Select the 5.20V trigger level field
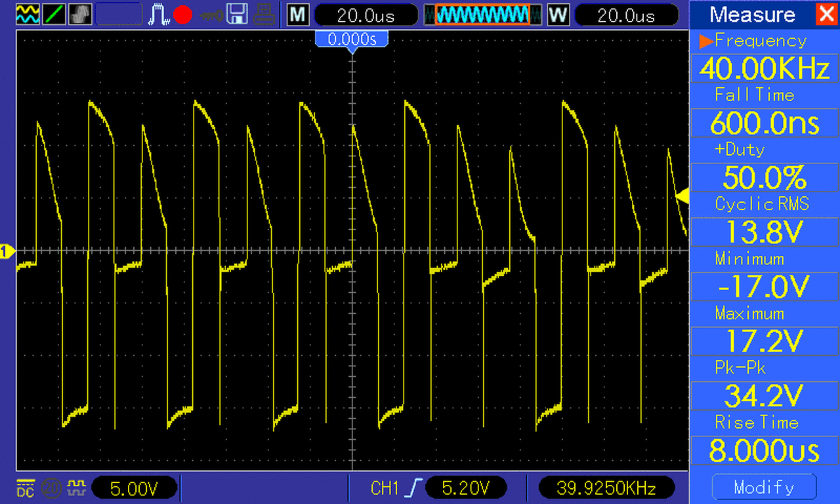 pos(466,488)
